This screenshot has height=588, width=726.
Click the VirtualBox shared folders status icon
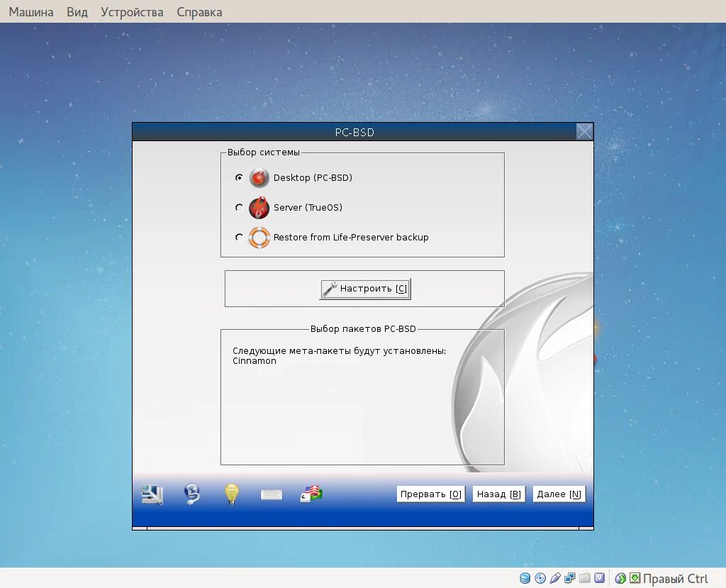tap(584, 578)
